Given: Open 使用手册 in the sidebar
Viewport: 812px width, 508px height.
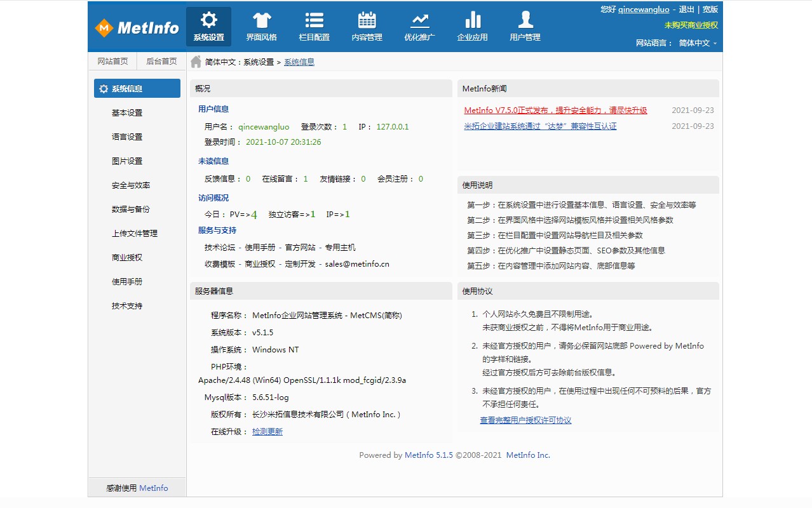Looking at the screenshot, I should [x=127, y=282].
